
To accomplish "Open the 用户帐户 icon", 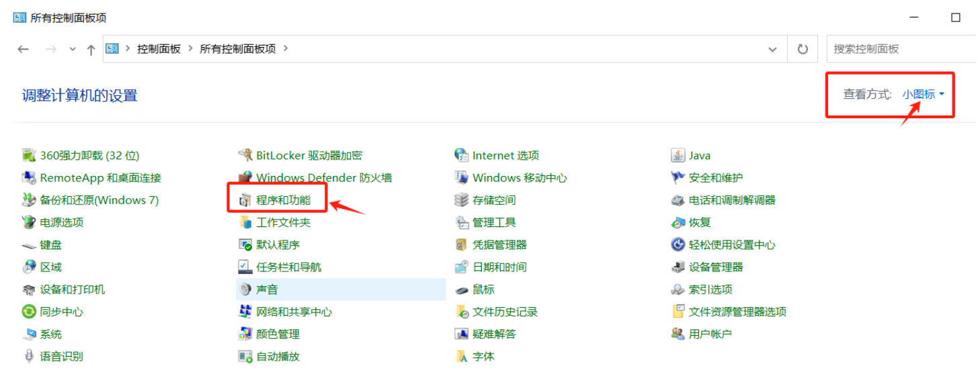I will tap(678, 334).
